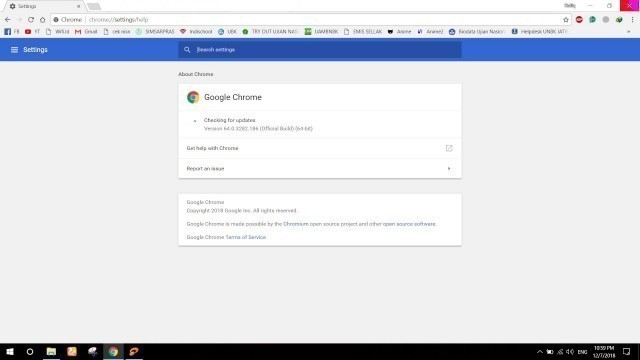This screenshot has height=360, width=640.
Task: Click the Chrome profile name button
Action: 570,6
